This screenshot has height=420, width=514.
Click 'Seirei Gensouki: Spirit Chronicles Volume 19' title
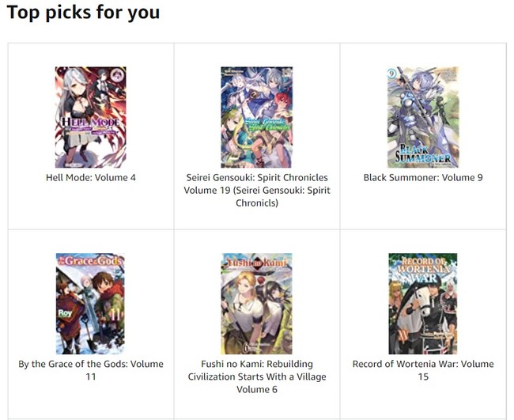(x=257, y=190)
